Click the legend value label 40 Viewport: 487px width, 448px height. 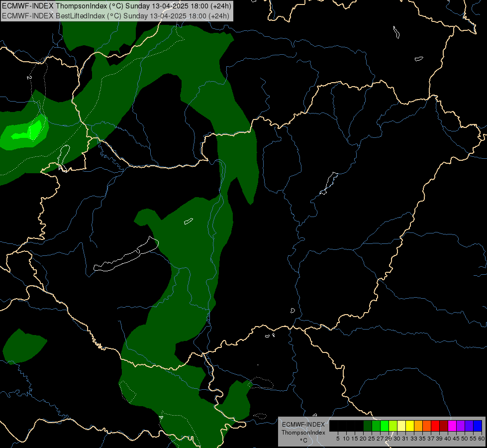pos(448,439)
